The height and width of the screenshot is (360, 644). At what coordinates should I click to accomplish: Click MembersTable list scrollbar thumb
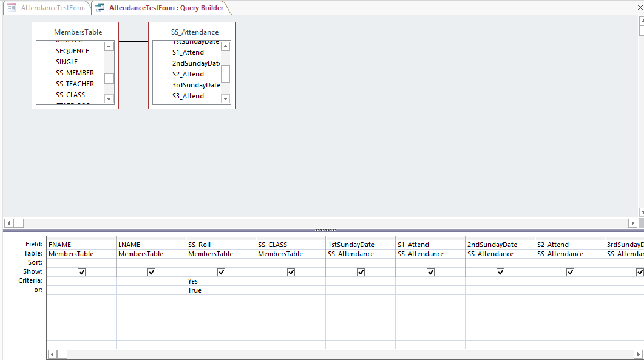pyautogui.click(x=109, y=78)
